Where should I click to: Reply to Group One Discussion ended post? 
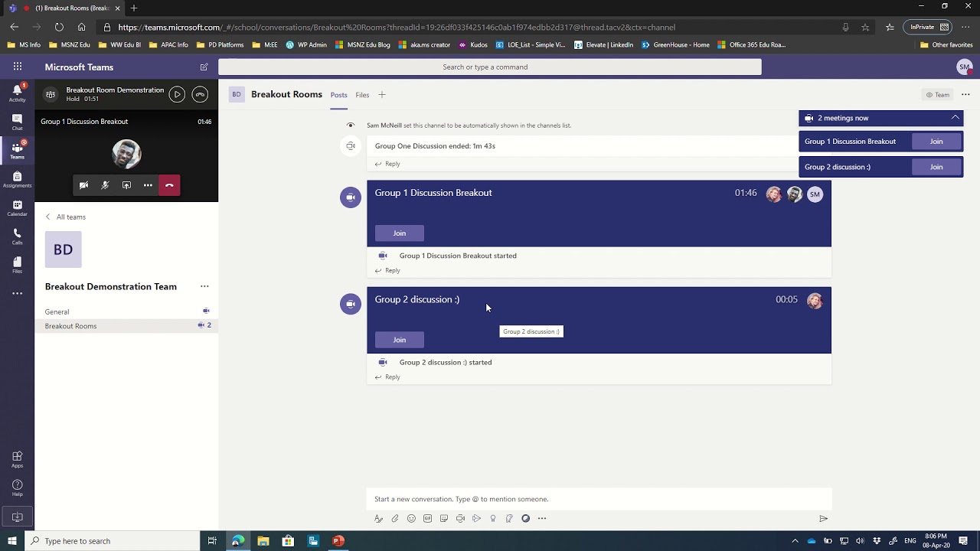(x=387, y=164)
